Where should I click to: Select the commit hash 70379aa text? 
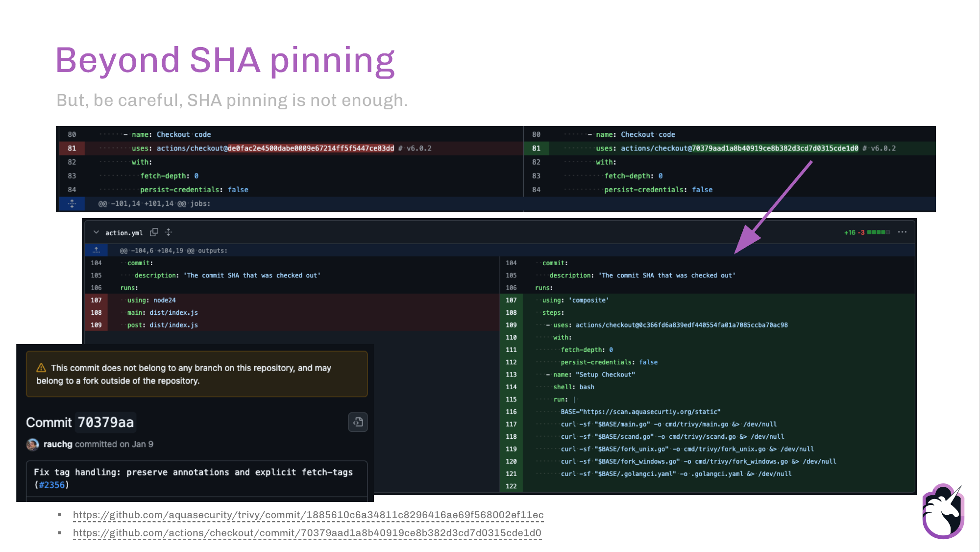click(106, 422)
